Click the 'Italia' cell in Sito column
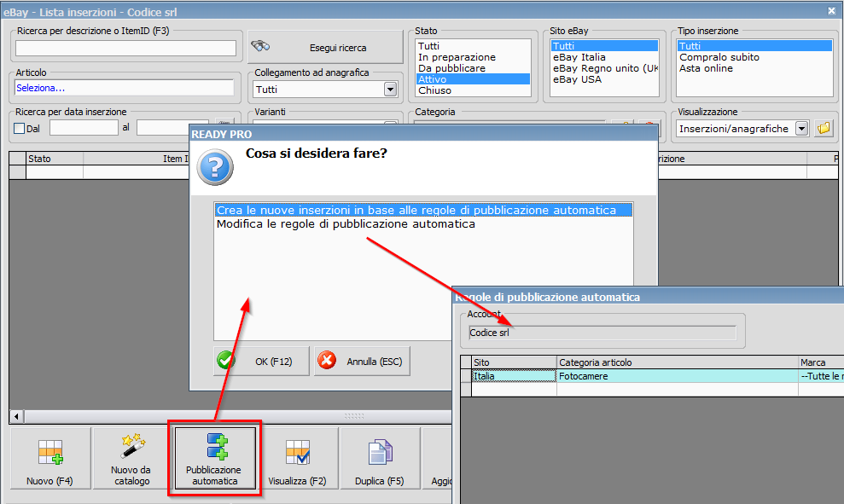This screenshot has height=504, width=844. tap(514, 376)
